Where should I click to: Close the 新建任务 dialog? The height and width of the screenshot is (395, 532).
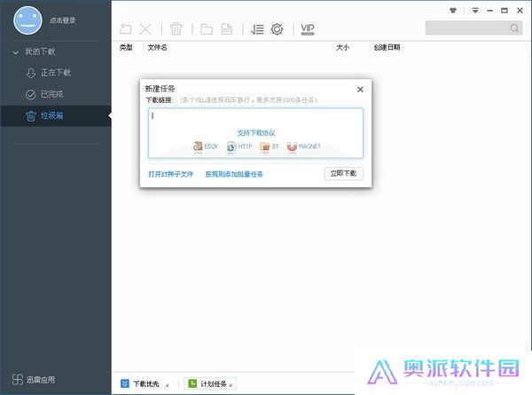coord(360,90)
